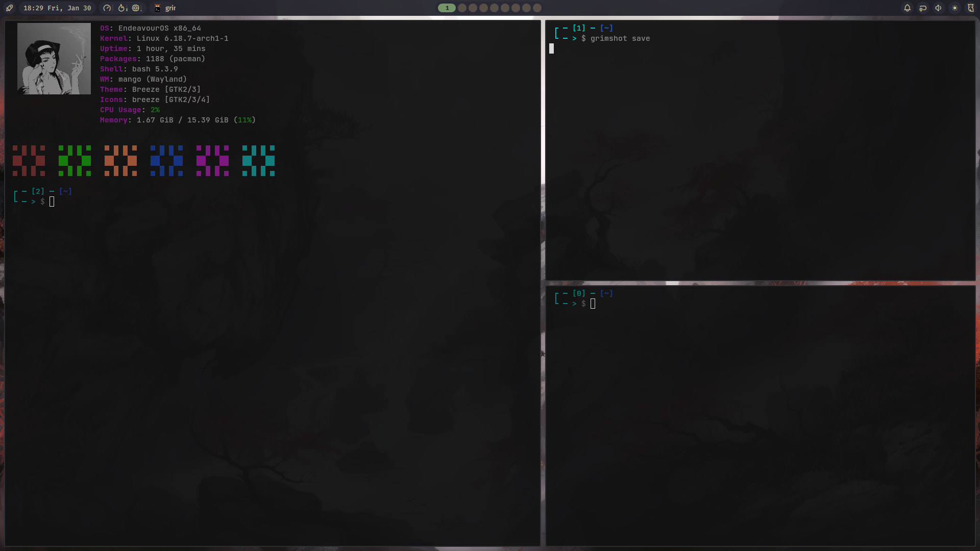Click the speedometer performance icon

click(107, 8)
